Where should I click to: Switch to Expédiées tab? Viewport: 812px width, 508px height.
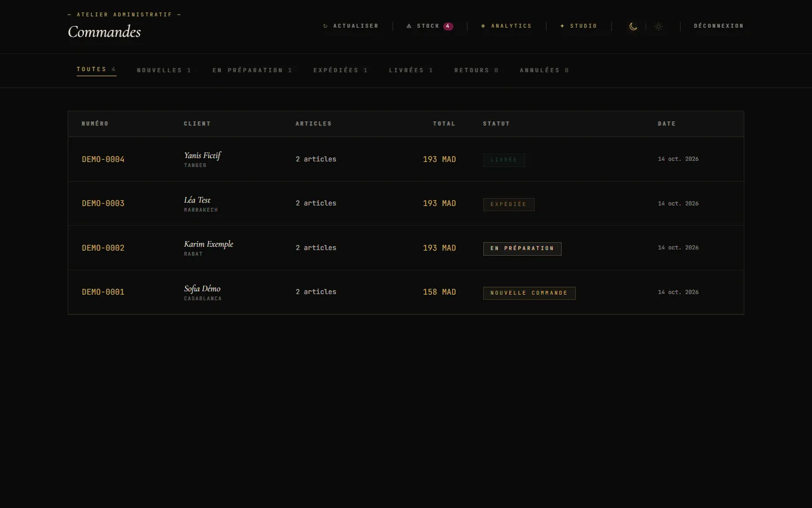coord(341,71)
